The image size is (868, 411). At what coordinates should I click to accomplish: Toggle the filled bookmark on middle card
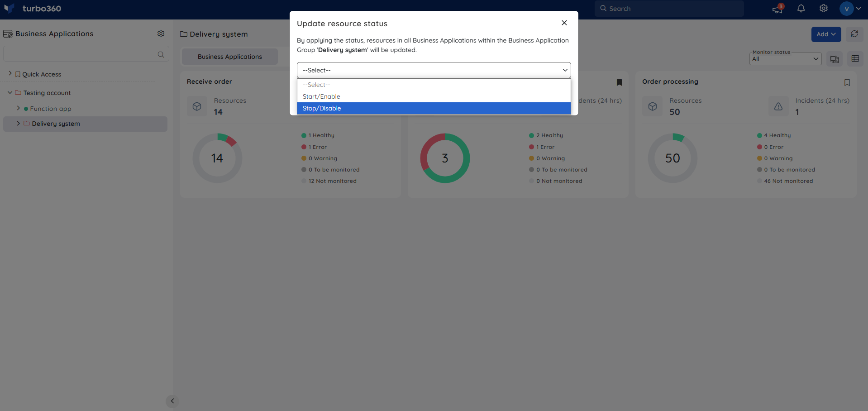coord(620,82)
